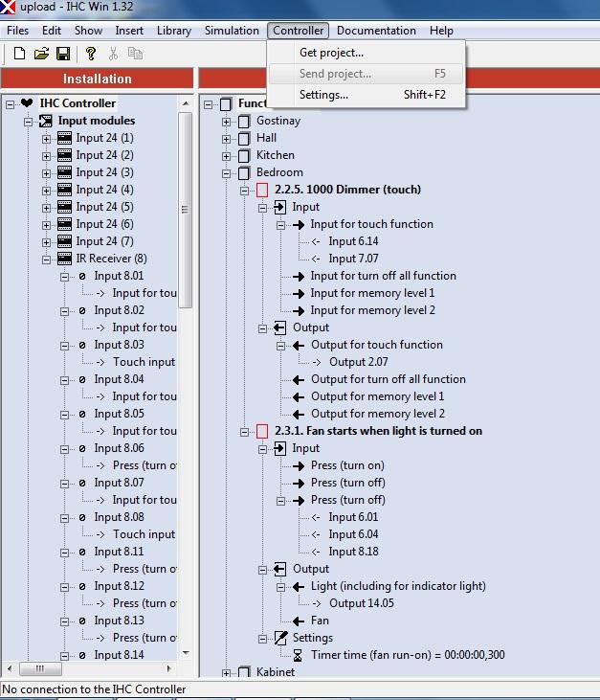Expand the Input 24 (1) module
This screenshot has height=700, width=600.
(46, 138)
